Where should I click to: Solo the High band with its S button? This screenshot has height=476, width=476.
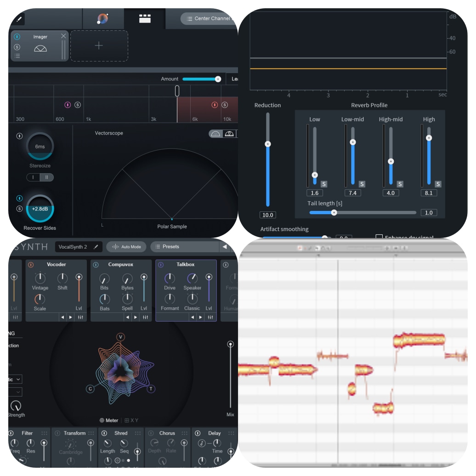[x=438, y=184]
